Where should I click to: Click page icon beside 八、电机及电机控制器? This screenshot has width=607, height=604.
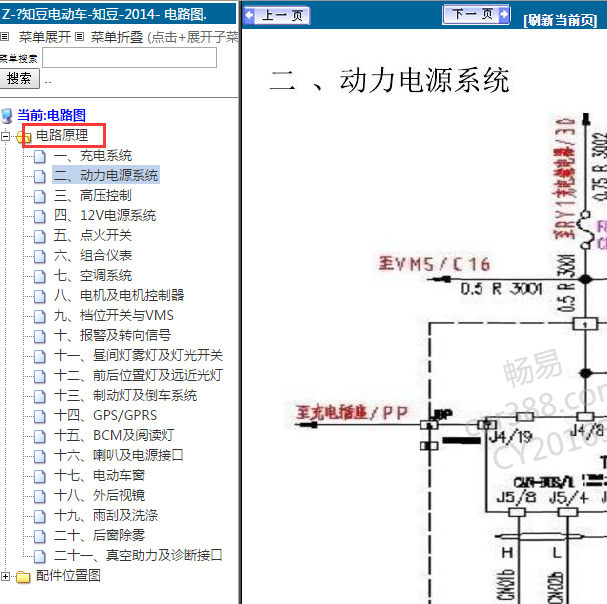point(39,297)
